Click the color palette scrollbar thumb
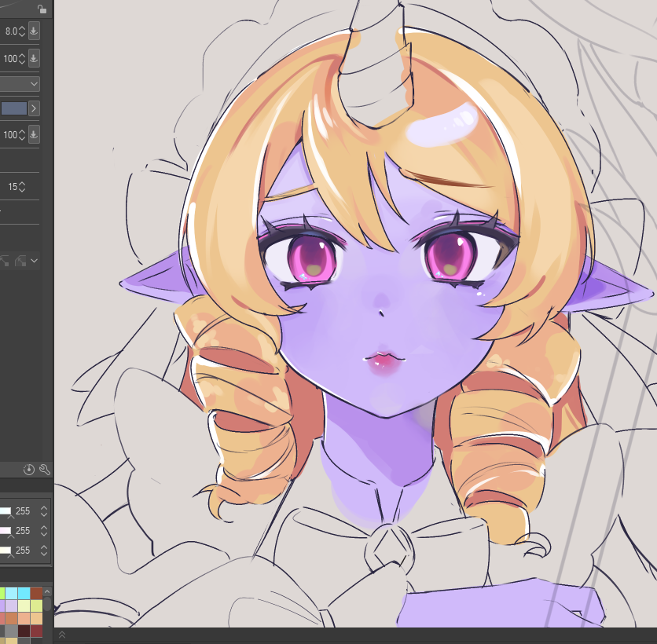The height and width of the screenshot is (644, 657). point(47,603)
